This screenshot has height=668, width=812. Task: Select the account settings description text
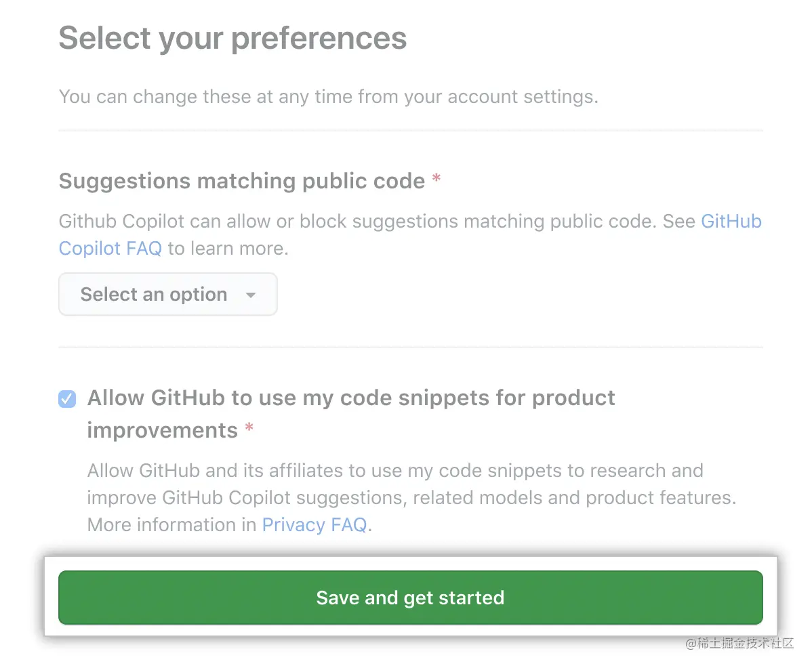(x=328, y=96)
